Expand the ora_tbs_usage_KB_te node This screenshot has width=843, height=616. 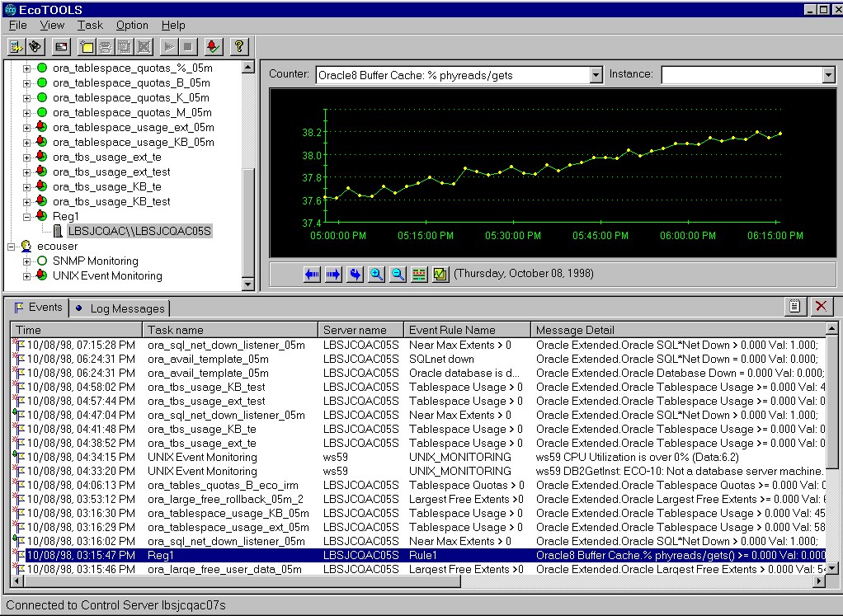[26, 187]
